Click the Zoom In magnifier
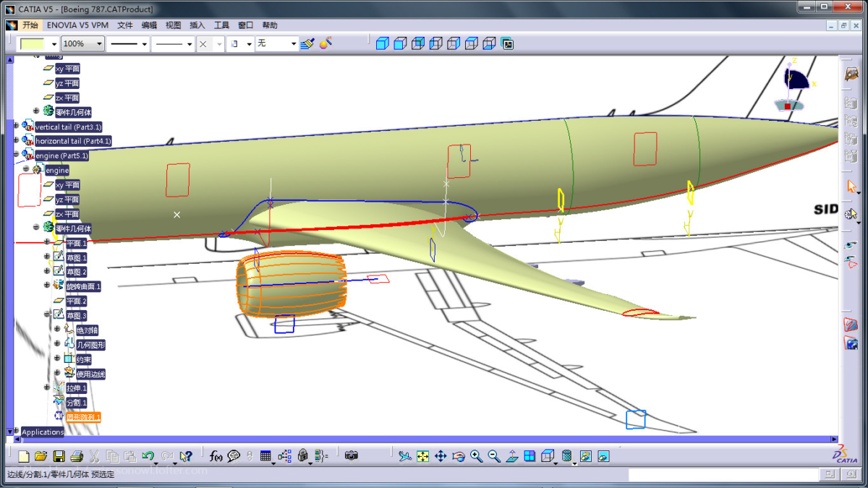The width and height of the screenshot is (868, 488). [476, 456]
